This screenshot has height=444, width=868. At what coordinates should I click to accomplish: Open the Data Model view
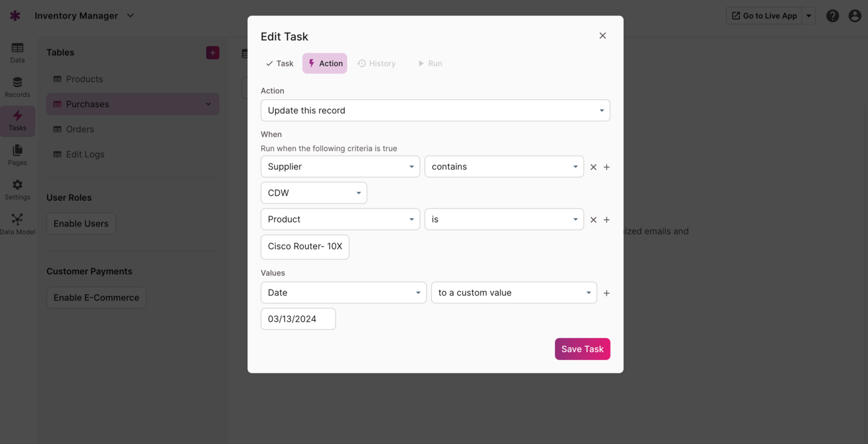pos(17,224)
